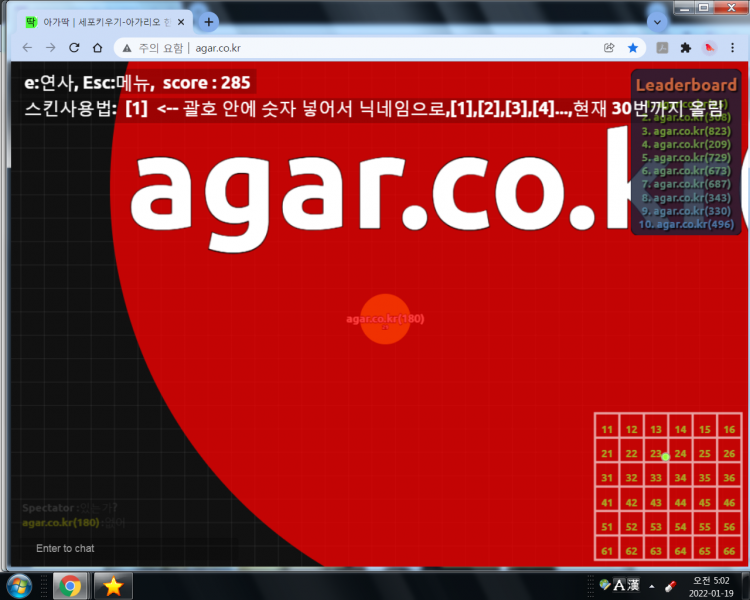750x600 pixels.
Task: Share this page icon in address bar
Action: click(609, 48)
